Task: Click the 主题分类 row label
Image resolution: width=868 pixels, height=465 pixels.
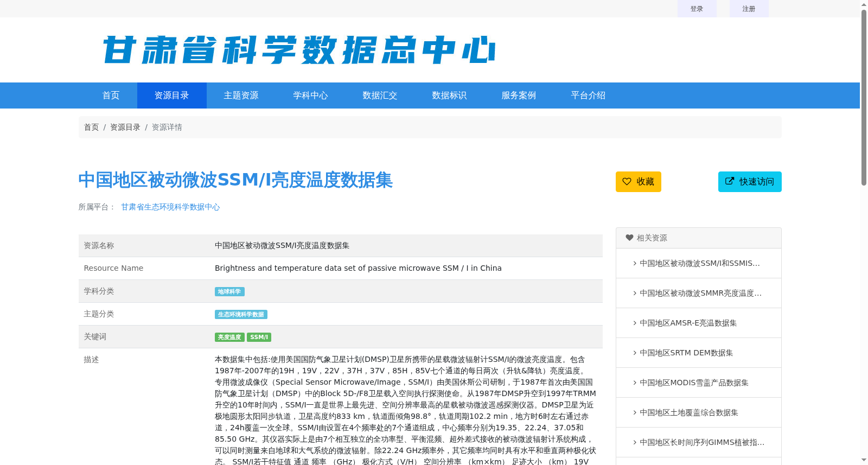Action: coord(99,314)
